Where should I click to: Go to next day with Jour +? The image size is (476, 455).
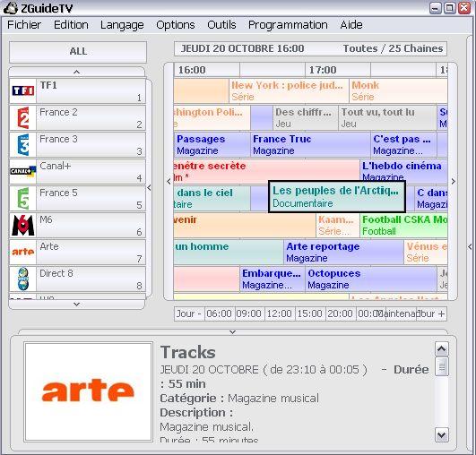[x=432, y=313]
